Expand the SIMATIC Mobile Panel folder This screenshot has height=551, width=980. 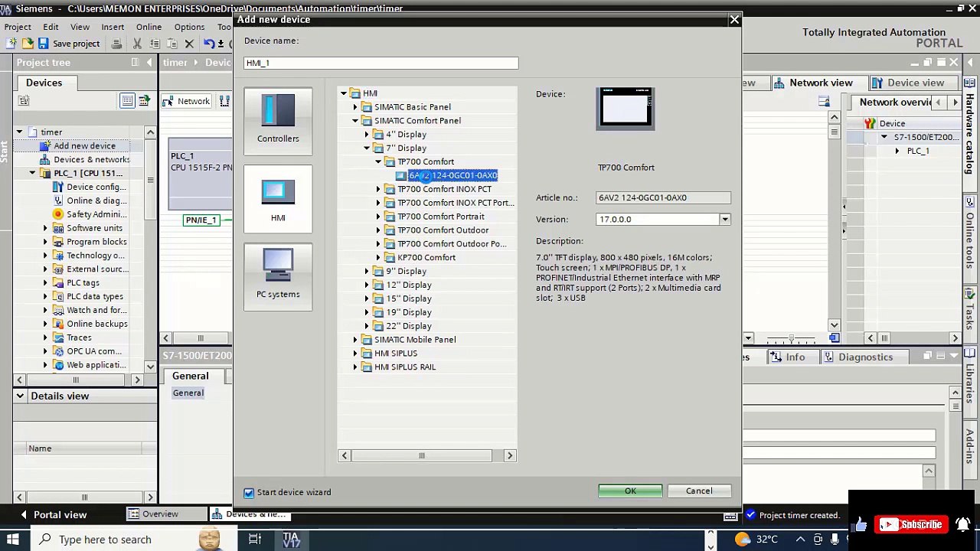pyautogui.click(x=355, y=340)
